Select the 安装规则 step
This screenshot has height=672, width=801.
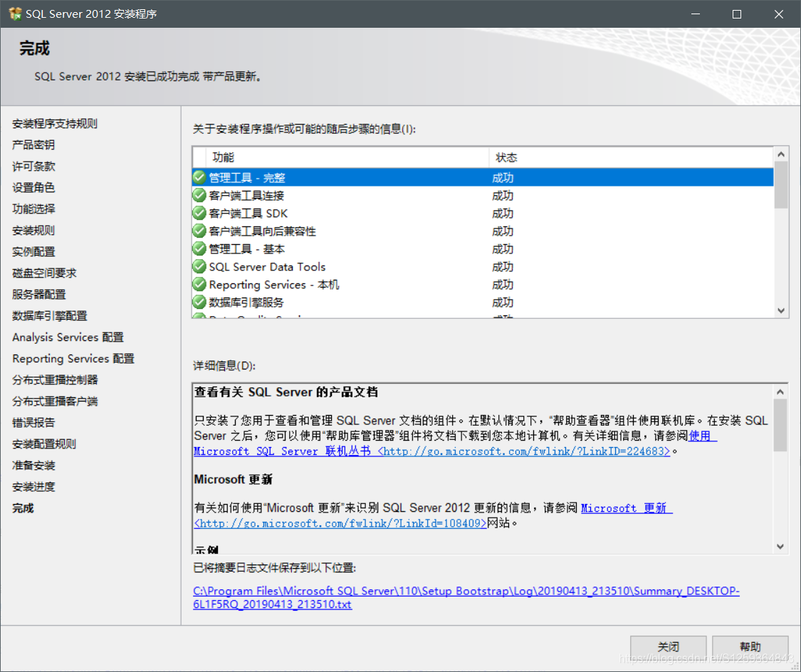click(33, 231)
